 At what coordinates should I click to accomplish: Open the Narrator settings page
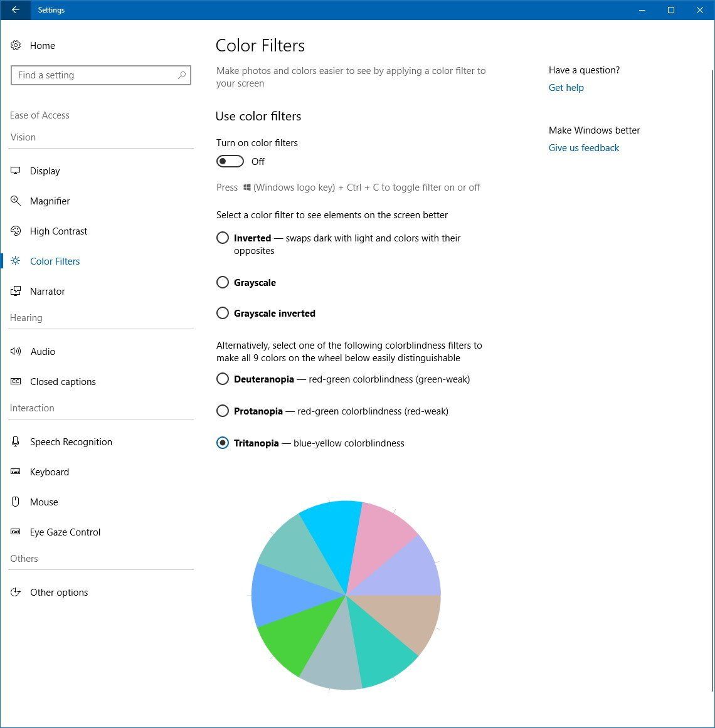(x=47, y=291)
